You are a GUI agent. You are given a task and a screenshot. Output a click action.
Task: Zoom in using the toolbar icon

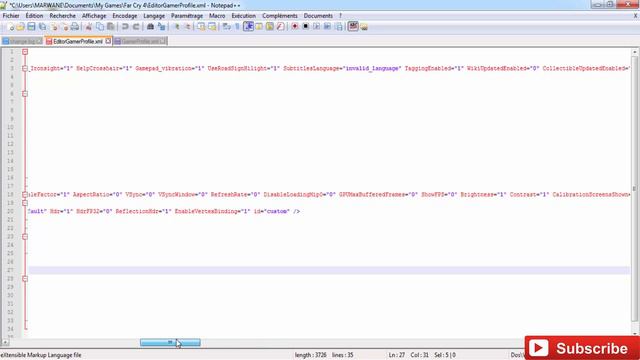[x=177, y=27]
